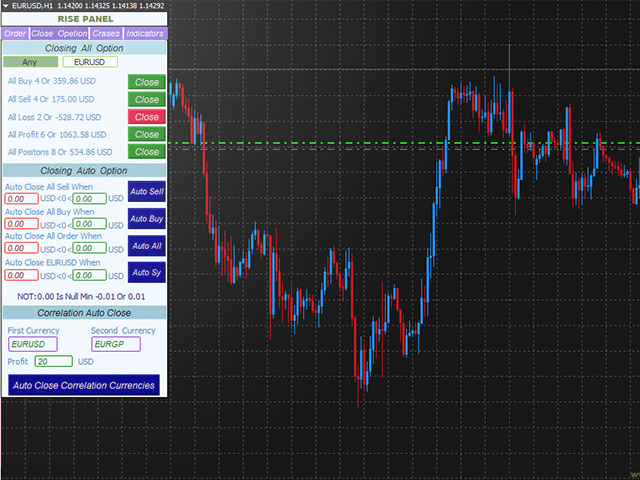Viewport: 640px width, 480px height.
Task: Enable the Auto All button
Action: pyautogui.click(x=147, y=246)
